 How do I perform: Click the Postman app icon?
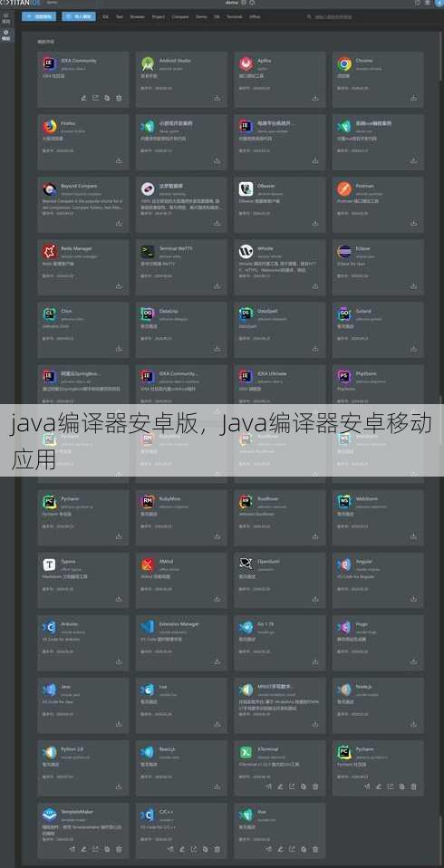tap(344, 189)
